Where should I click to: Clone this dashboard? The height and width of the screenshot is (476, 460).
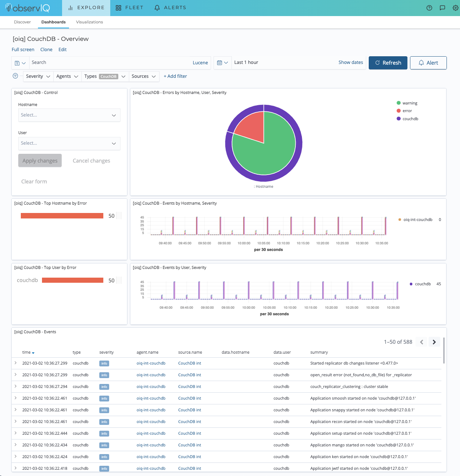[x=46, y=49]
